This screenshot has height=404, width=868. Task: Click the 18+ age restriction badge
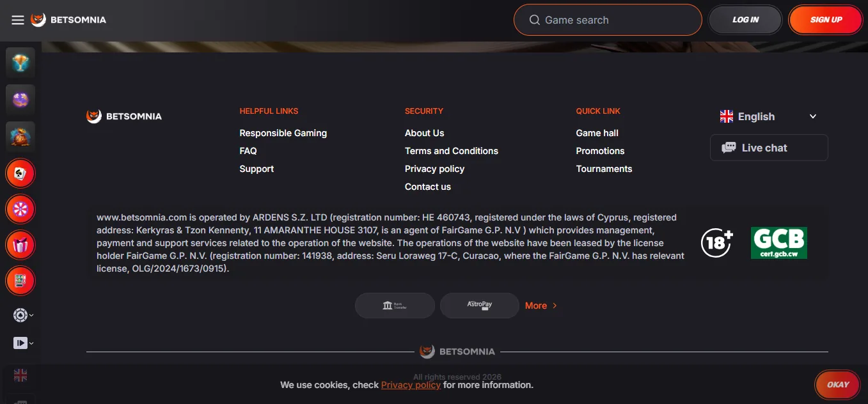pyautogui.click(x=716, y=243)
